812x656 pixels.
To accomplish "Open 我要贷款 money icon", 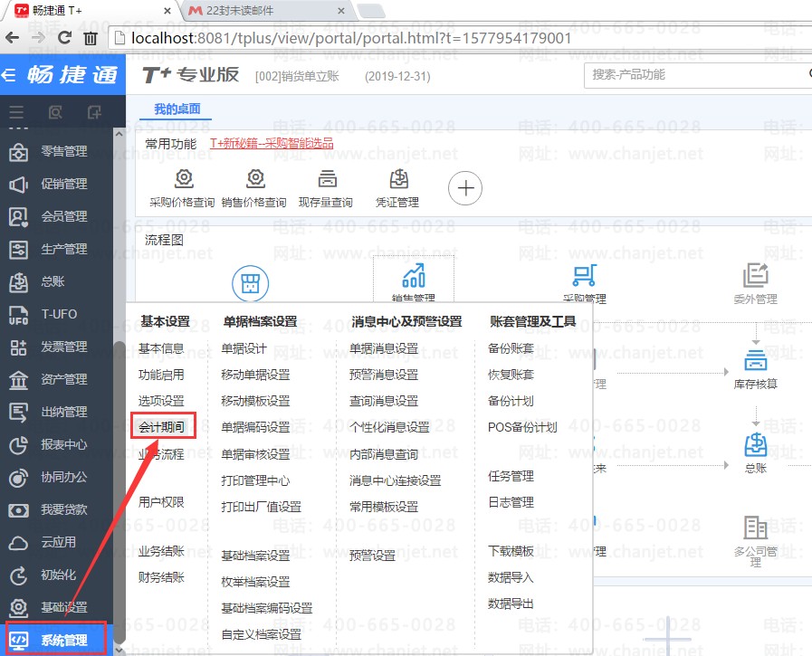I will (18, 510).
